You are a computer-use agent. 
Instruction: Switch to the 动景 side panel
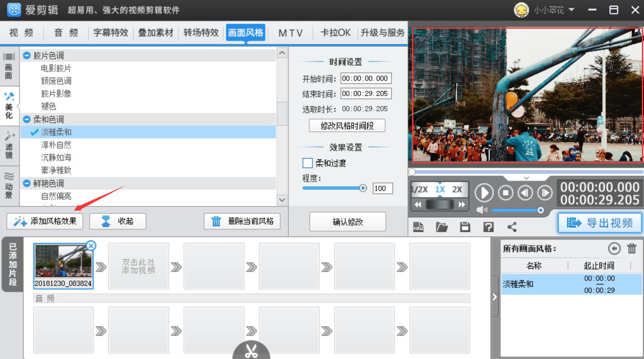[x=9, y=185]
